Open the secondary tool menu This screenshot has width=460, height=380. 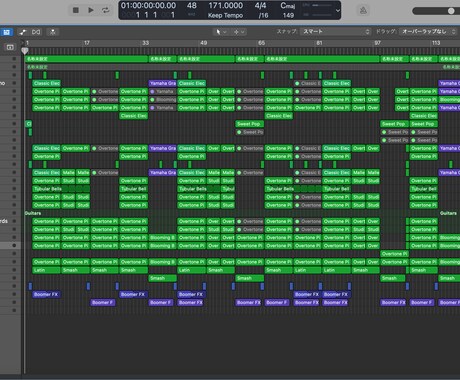tap(239, 32)
